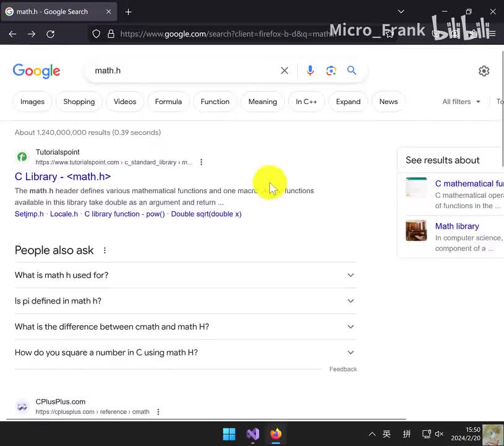Click the C mathematical functions thumbnail
The image size is (504, 446).
tap(416, 187)
